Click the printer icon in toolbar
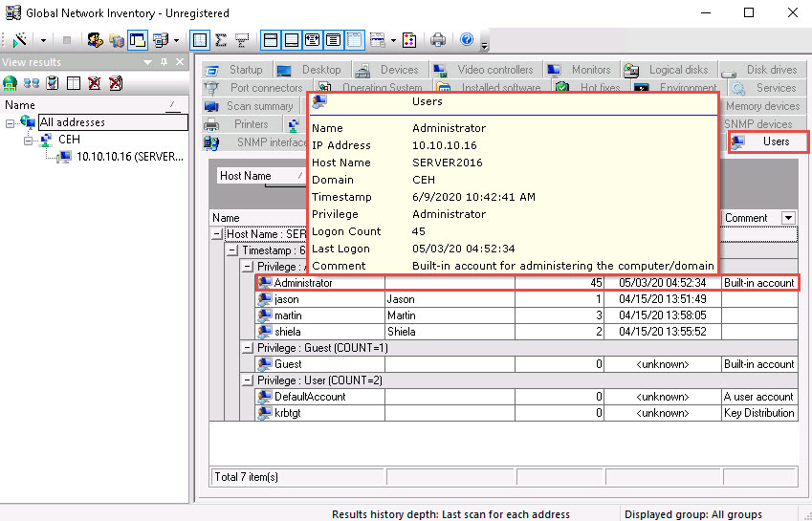Image resolution: width=812 pixels, height=521 pixels. (438, 40)
